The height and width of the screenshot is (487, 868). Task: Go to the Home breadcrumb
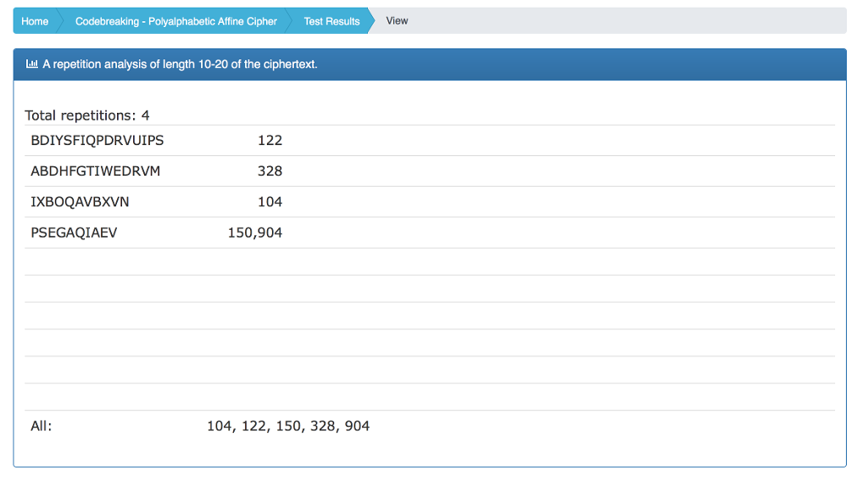coord(35,21)
